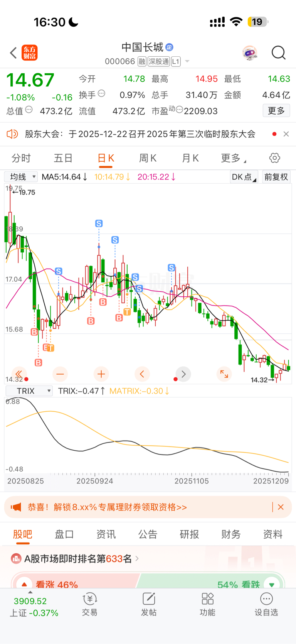This screenshot has width=296, height=644.
Task: Open A股市场即时排名 ranking link
Action: coord(75,558)
